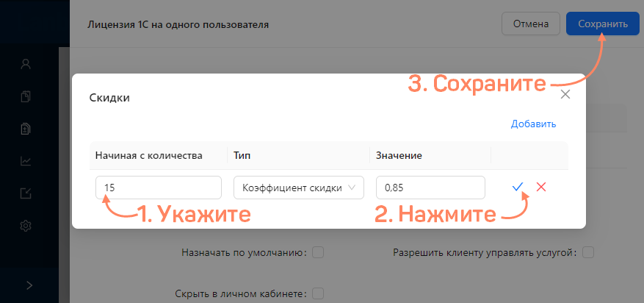
Task: Open the documents copy sidebar icon
Action: 26,96
